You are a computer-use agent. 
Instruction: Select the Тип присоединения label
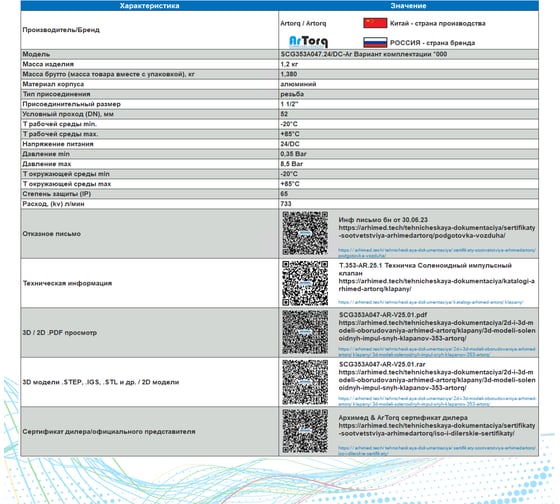pyautogui.click(x=56, y=94)
